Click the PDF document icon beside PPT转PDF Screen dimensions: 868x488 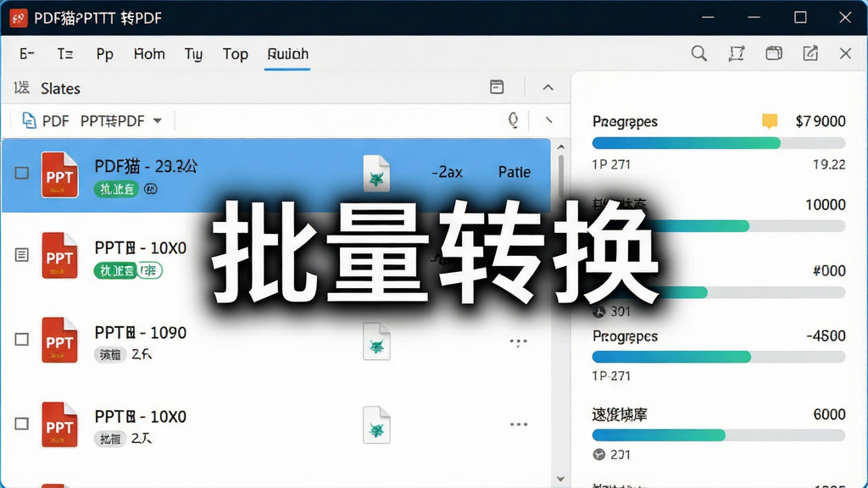tap(29, 120)
